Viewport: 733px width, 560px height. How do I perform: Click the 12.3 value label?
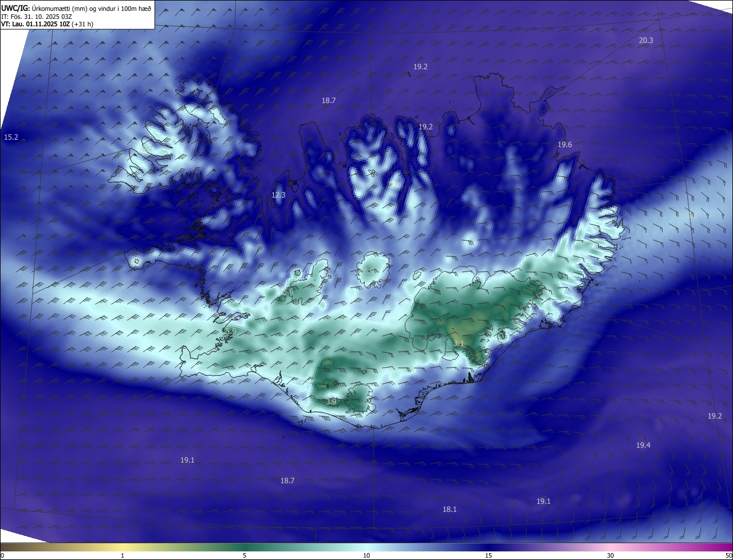(x=278, y=195)
